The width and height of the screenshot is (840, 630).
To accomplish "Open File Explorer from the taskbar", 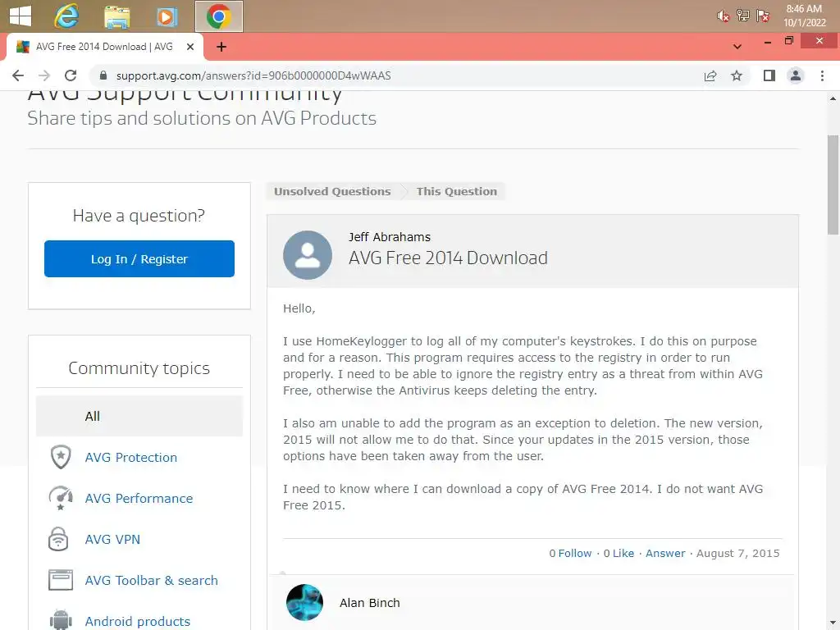I will (x=116, y=16).
